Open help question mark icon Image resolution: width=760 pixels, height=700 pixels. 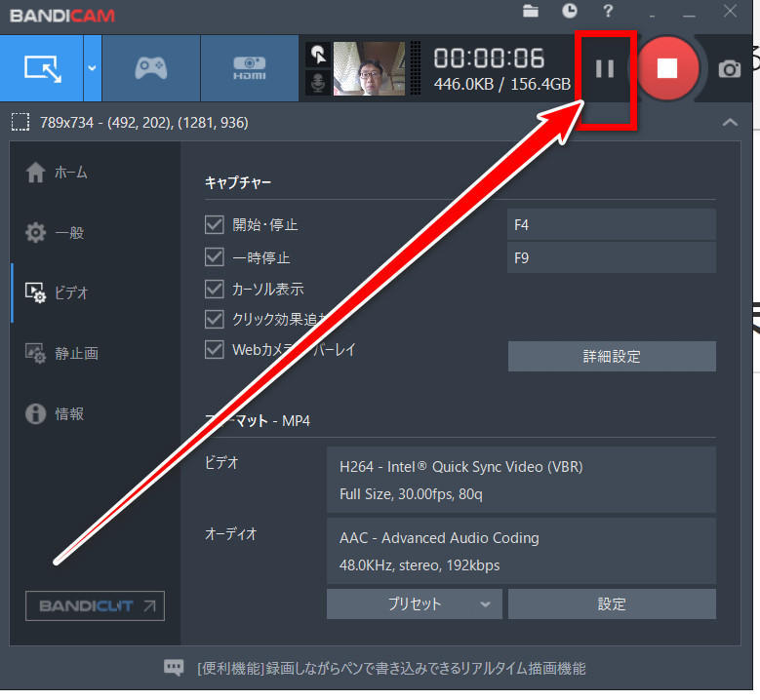(608, 11)
